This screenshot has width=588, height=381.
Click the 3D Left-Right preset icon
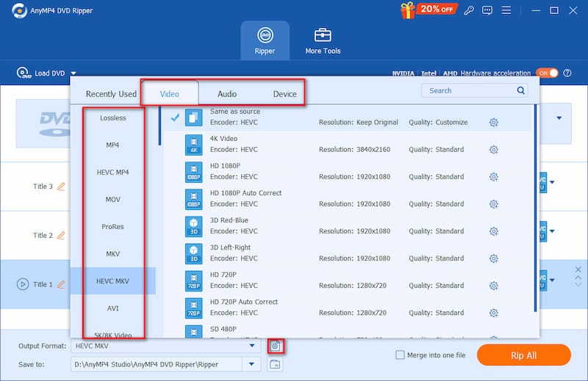point(193,253)
